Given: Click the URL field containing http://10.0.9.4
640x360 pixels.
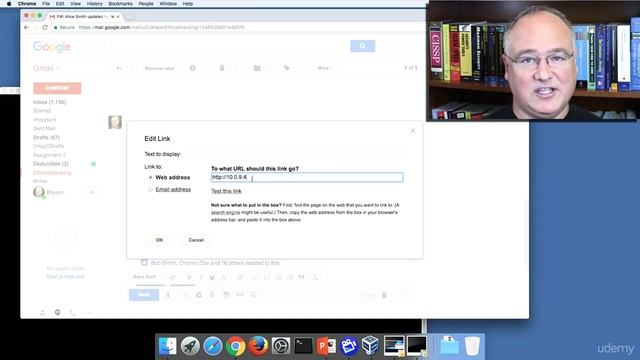Looking at the screenshot, I should point(307,177).
